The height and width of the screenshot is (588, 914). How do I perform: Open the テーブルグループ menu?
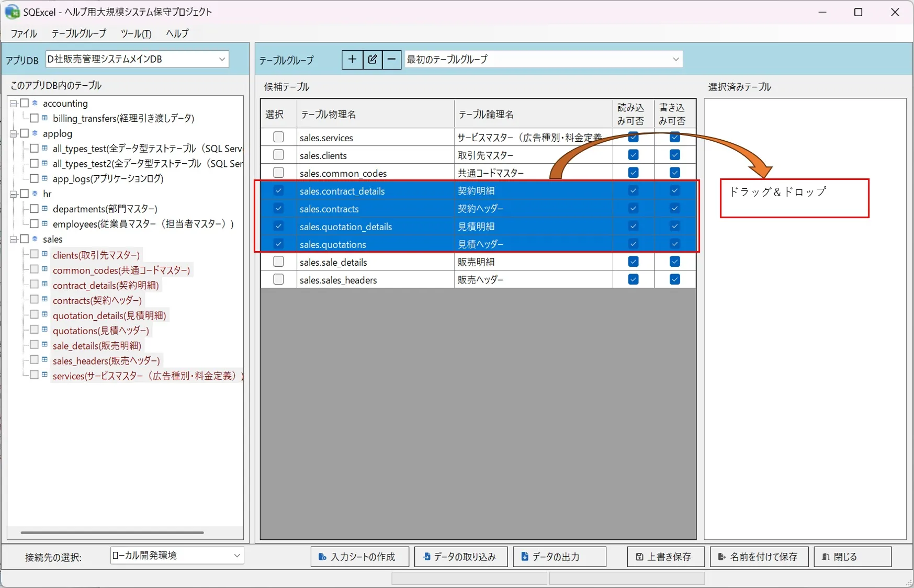point(79,33)
